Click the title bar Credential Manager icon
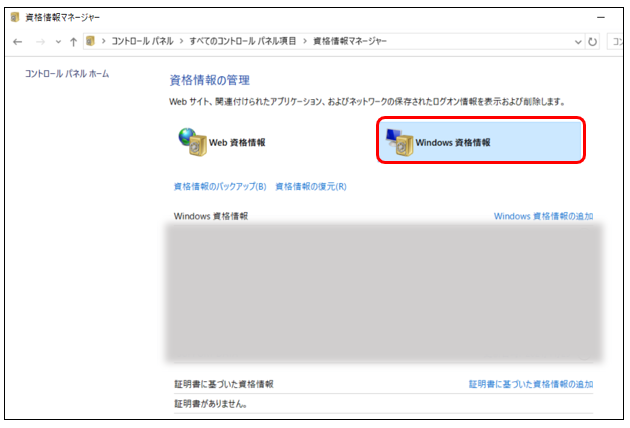Image resolution: width=630 pixels, height=428 pixels. [15, 17]
